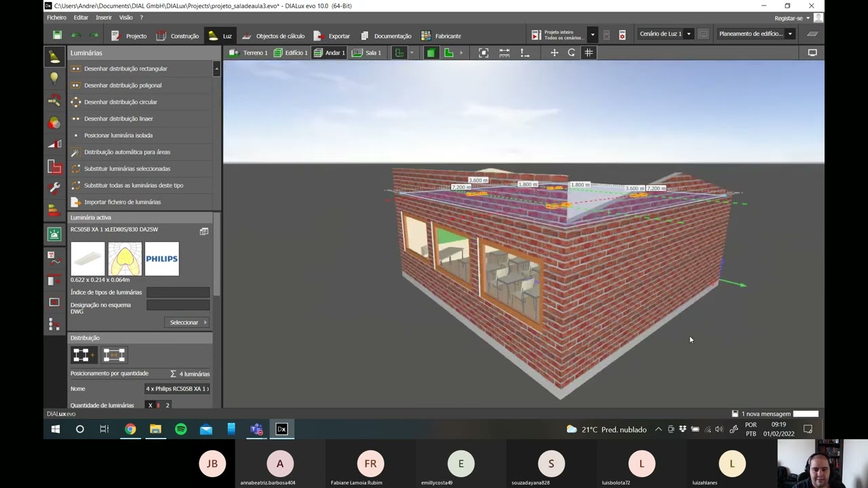Viewport: 868px width, 488px height.
Task: Click Substituir todas as luminárias deste tipo
Action: [140, 185]
